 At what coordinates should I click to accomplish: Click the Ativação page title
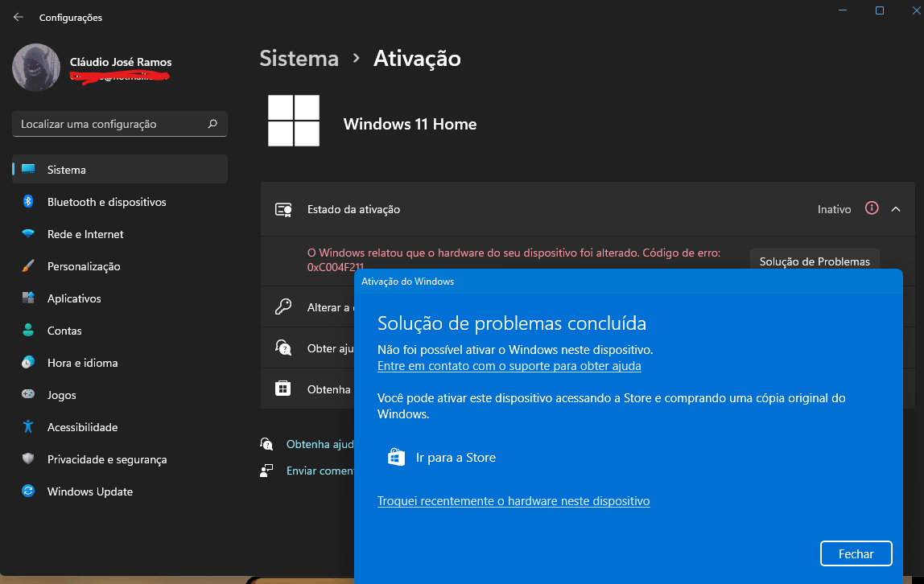417,58
